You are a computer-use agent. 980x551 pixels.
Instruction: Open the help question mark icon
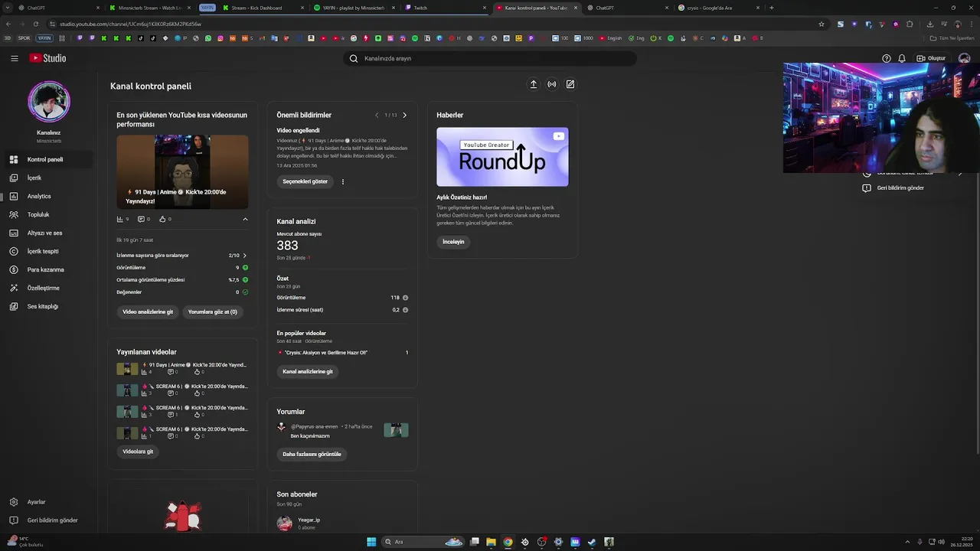pyautogui.click(x=887, y=58)
